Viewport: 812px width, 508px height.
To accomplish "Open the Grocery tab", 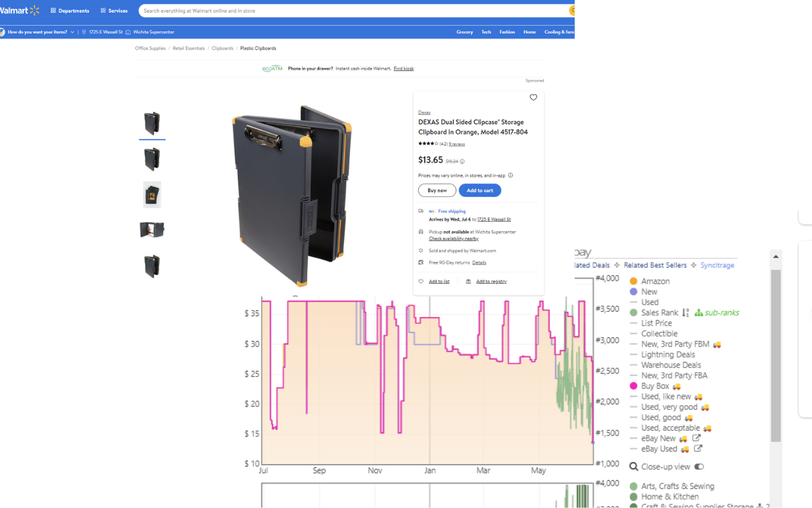I will (x=464, y=32).
